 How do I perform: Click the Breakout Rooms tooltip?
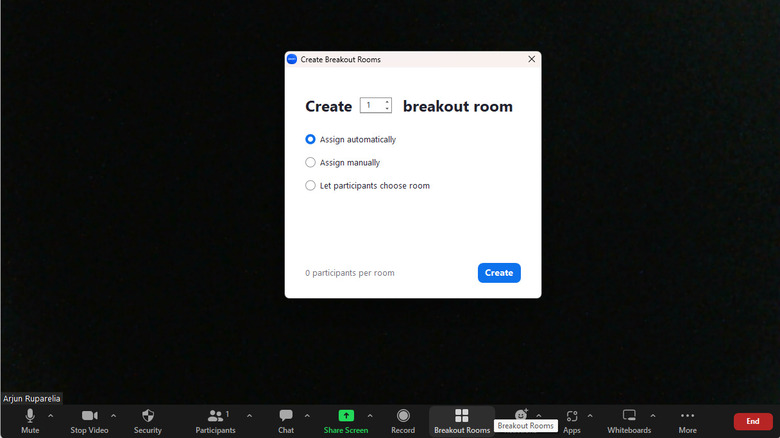click(x=525, y=426)
